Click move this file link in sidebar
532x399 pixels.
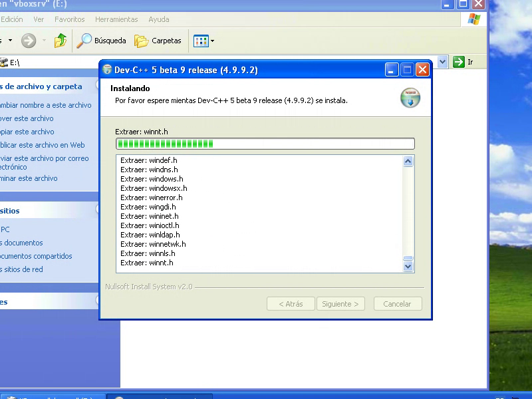point(27,118)
